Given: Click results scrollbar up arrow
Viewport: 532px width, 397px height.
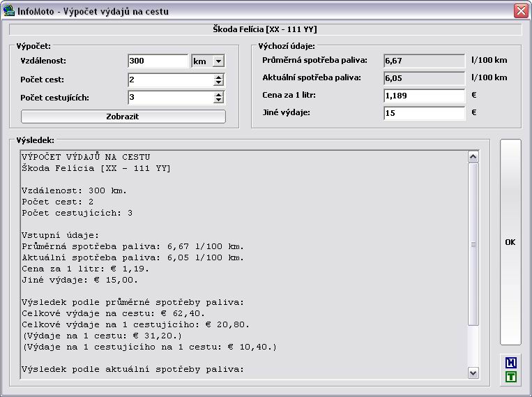Looking at the screenshot, I should (473, 157).
